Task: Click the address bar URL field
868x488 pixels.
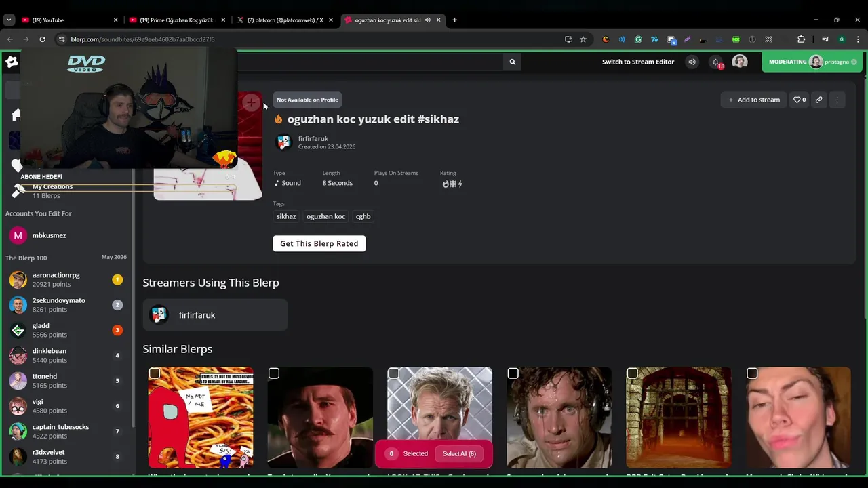Action: pos(312,39)
